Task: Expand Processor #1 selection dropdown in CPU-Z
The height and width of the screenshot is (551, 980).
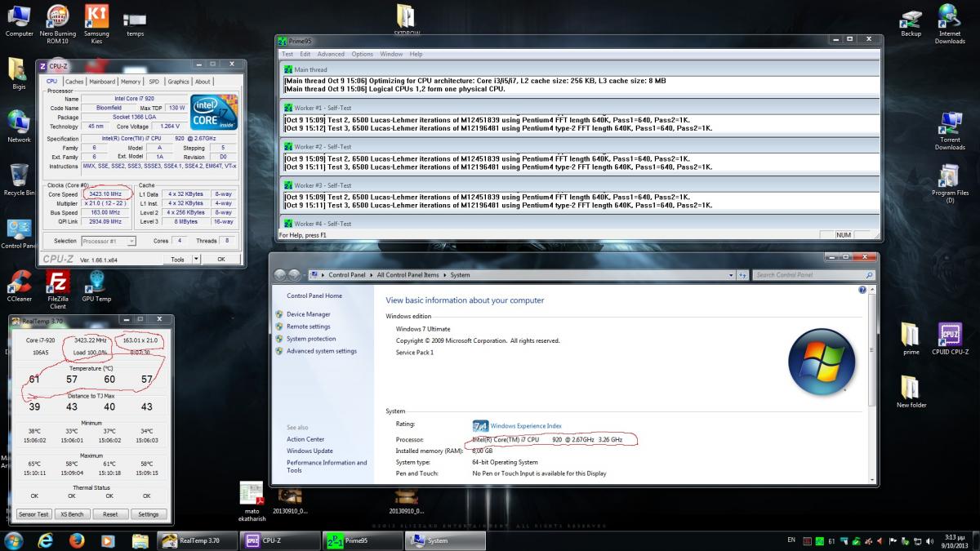Action: pyautogui.click(x=131, y=242)
